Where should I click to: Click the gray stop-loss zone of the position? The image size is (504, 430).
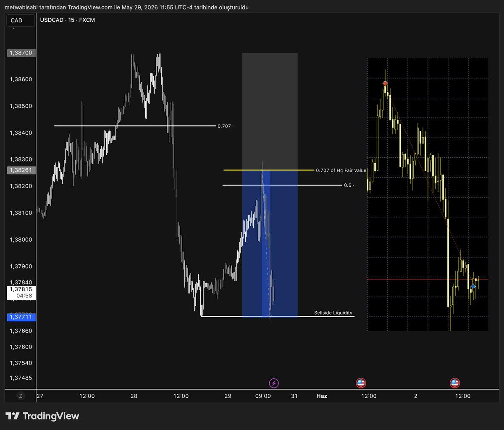pyautogui.click(x=270, y=111)
